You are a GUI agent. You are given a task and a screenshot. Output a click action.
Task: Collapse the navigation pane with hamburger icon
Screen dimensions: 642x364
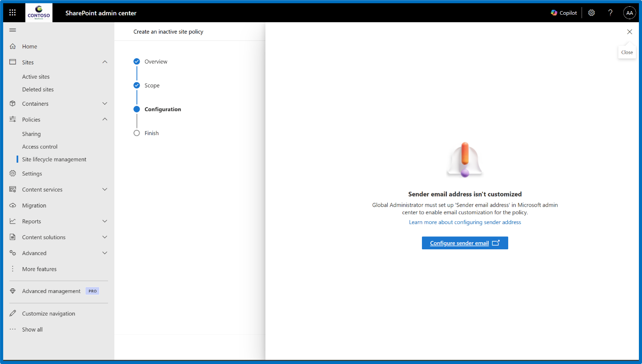12,30
